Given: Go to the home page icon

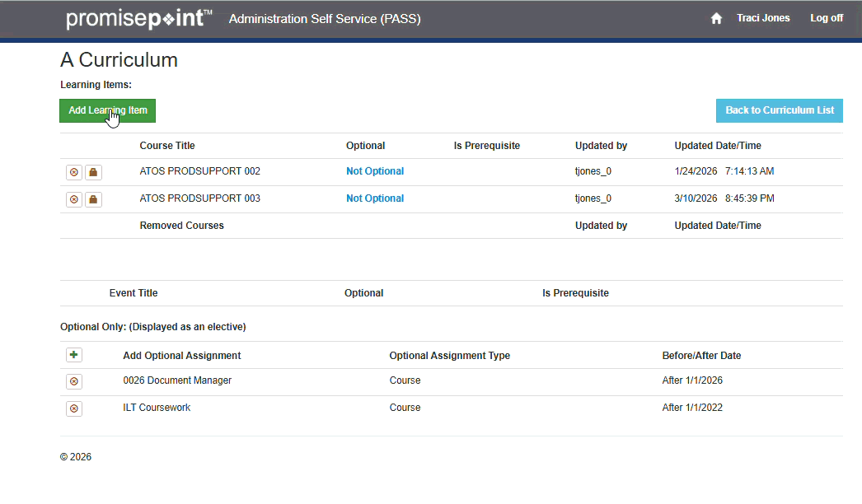Looking at the screenshot, I should (x=716, y=18).
